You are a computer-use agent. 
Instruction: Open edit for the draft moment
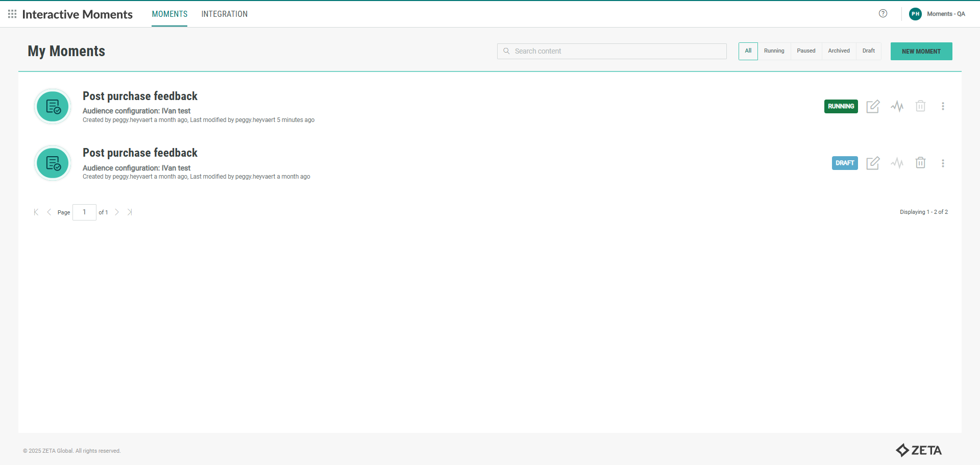tap(873, 163)
